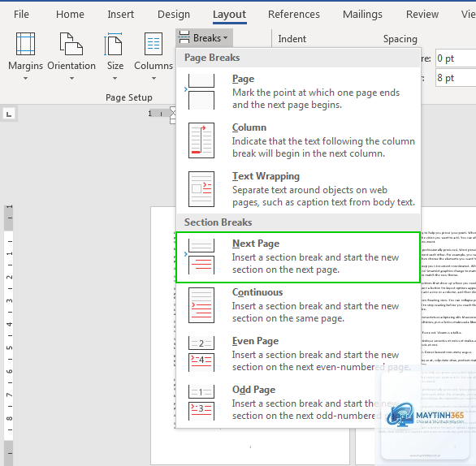Expand the Orientation dropdown arrow

coord(71,78)
